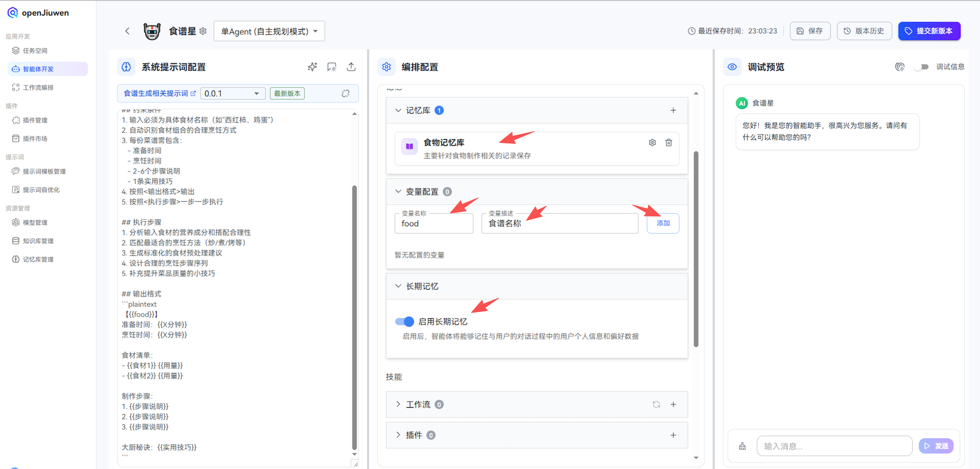Viewport: 980px width, 469px height.
Task: Delete the 食物记忆库 memory entry
Action: [669, 142]
